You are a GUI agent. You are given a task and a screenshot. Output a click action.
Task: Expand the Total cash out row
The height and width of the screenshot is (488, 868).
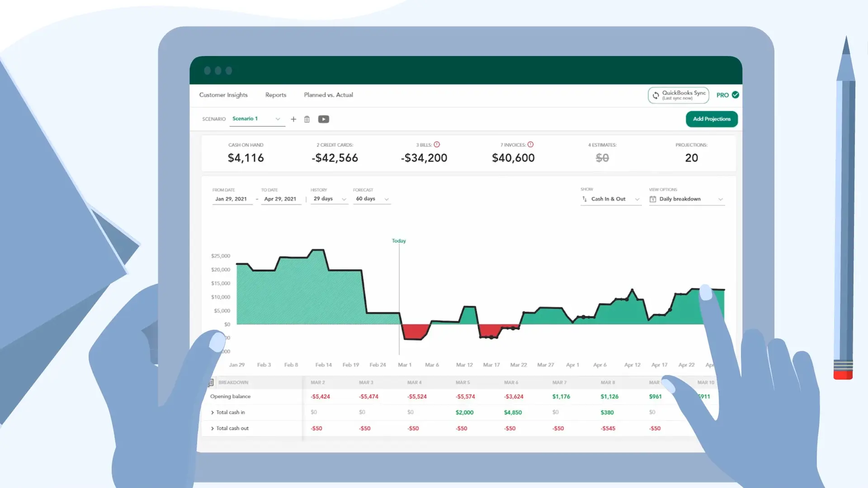click(x=212, y=428)
